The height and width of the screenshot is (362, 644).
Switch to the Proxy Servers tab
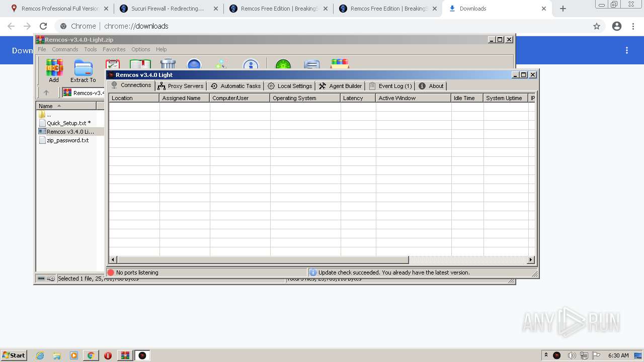(x=180, y=86)
